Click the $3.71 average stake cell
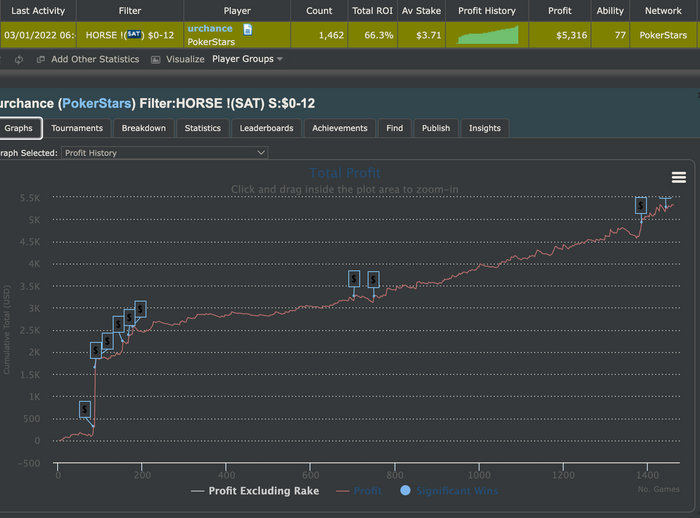 coord(421,35)
